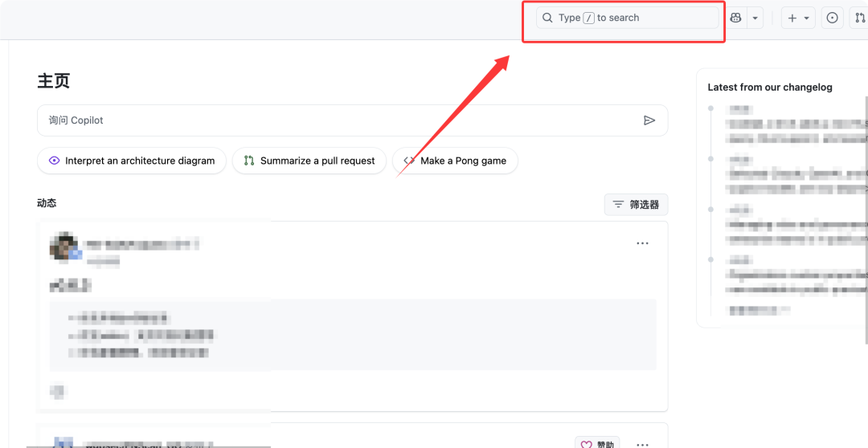Click the 询问 Copilot input field

point(352,120)
